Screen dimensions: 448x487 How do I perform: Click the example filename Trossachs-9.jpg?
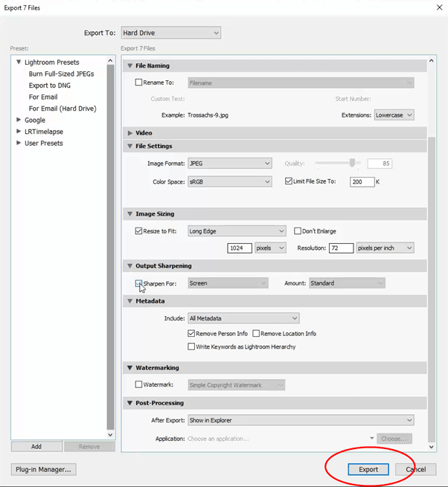pyautogui.click(x=208, y=115)
